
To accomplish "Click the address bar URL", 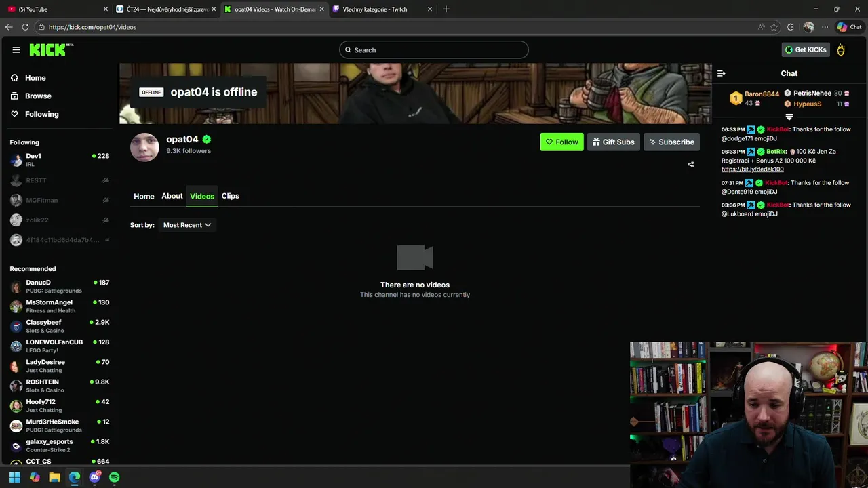I will point(92,27).
